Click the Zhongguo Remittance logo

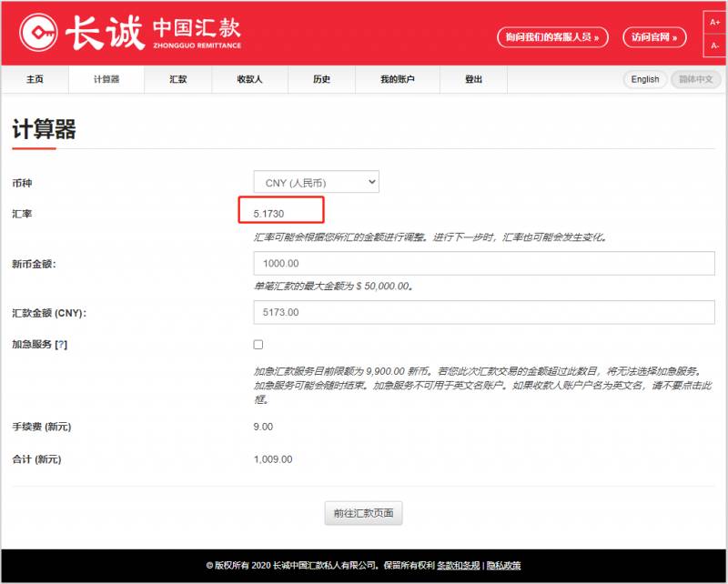(x=129, y=34)
